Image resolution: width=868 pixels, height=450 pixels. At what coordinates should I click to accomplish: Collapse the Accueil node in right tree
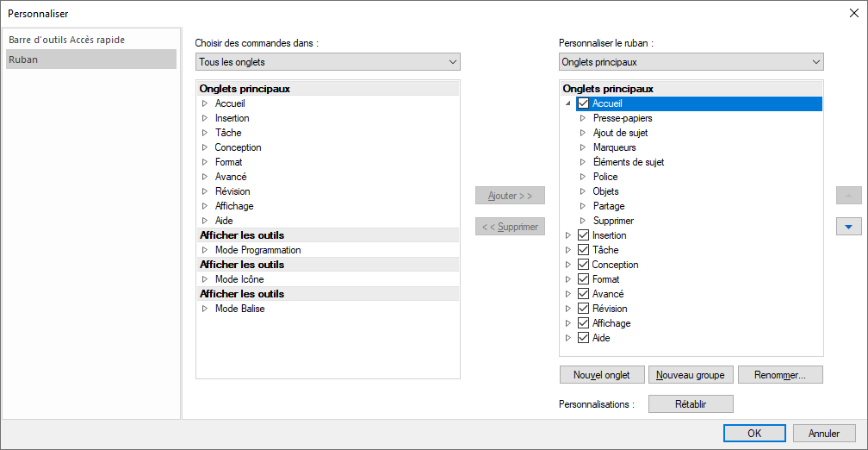(568, 103)
